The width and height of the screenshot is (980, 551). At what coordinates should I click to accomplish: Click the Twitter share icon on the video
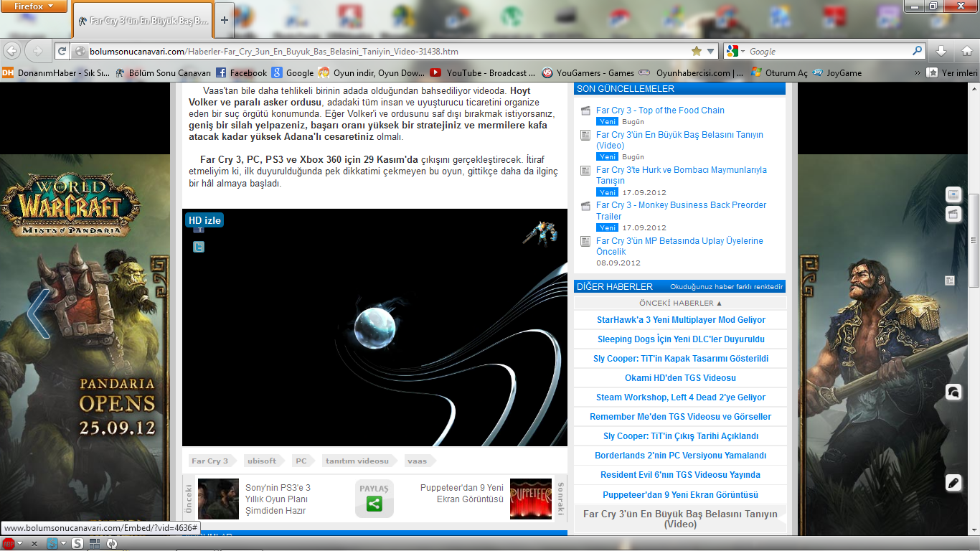(199, 247)
